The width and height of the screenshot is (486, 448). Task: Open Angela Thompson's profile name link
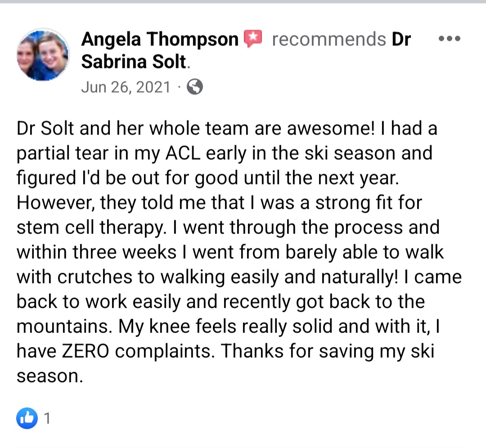coord(160,39)
